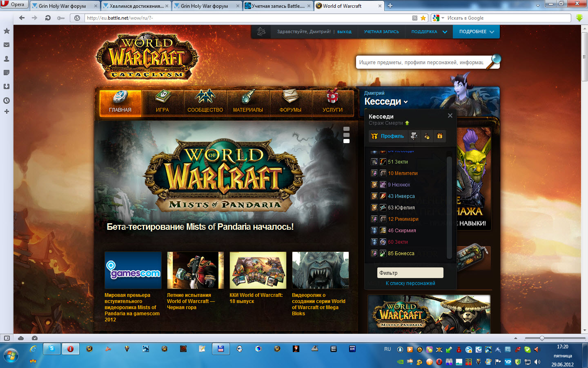This screenshot has height=368, width=588.
Task: Click the globe site info badge
Action: (77, 18)
